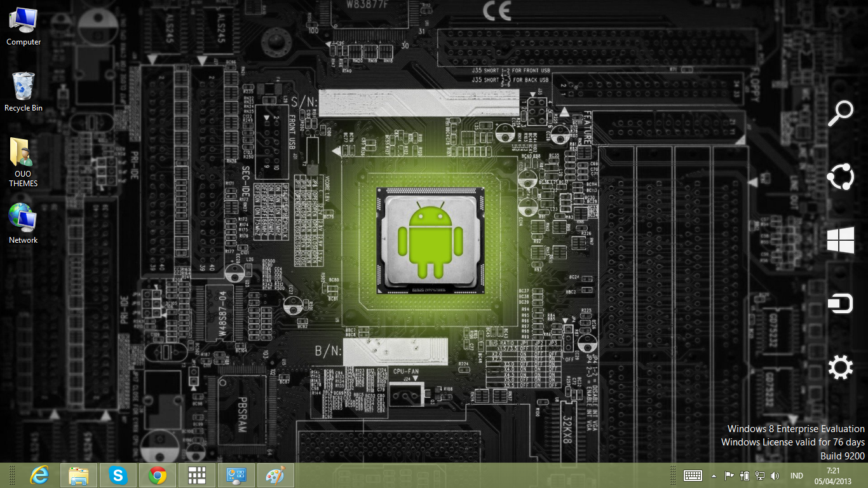
Task: Open the Action Center flag icon
Action: (729, 475)
